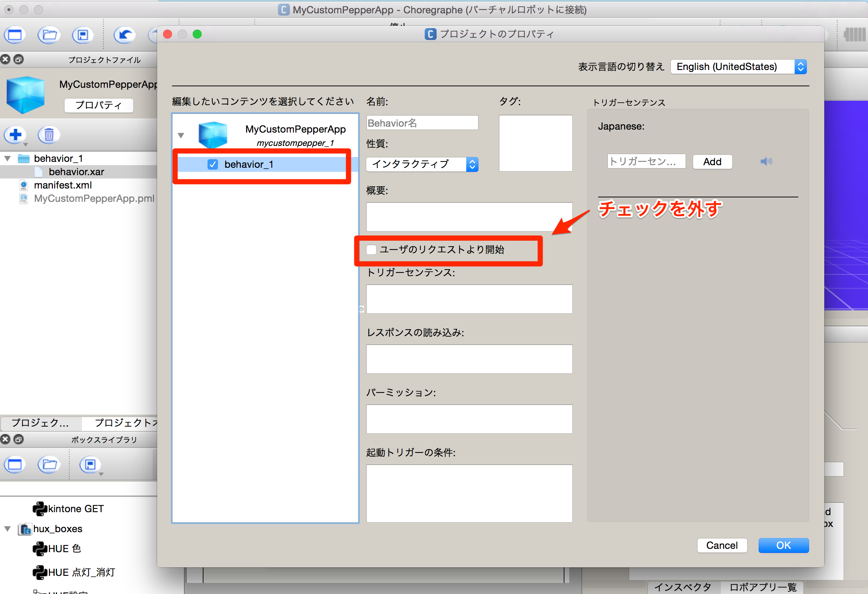Click the Open Project folder toolbar icon
The height and width of the screenshot is (594, 868).
(x=49, y=36)
